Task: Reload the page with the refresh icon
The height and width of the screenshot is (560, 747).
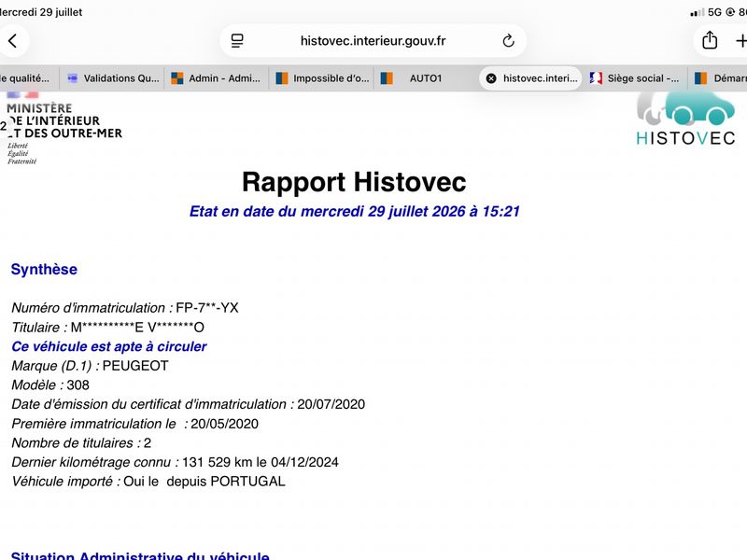Action: click(x=508, y=41)
